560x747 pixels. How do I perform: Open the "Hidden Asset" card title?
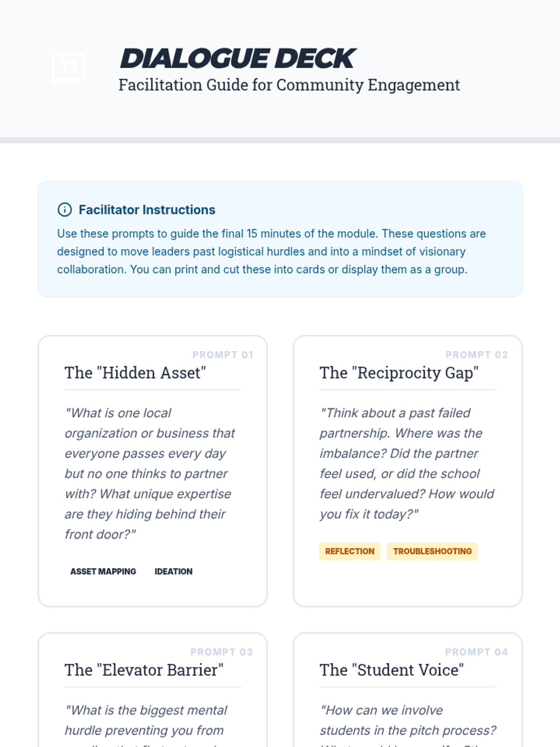(135, 373)
